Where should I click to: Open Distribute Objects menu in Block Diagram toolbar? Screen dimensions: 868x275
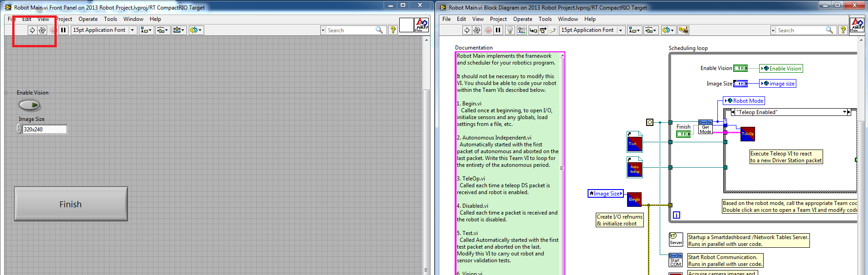650,30
